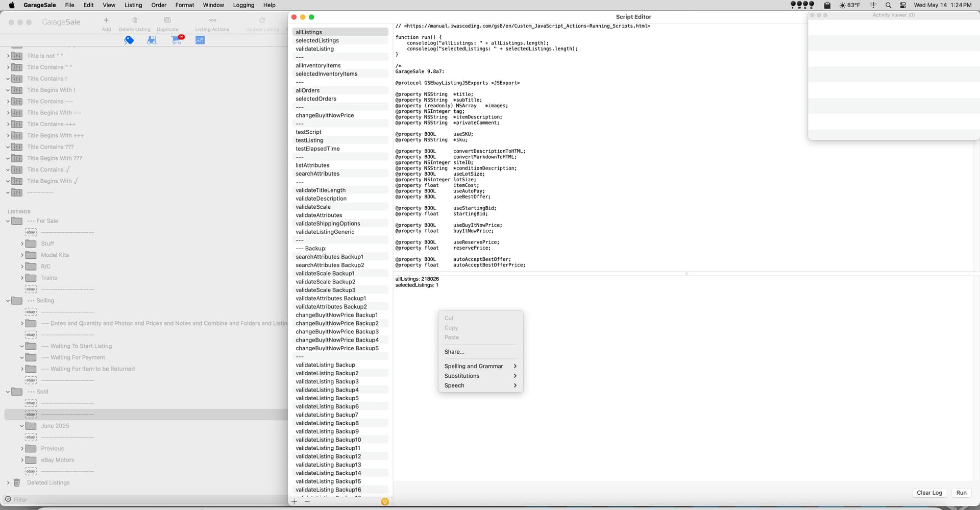Image resolution: width=980 pixels, height=510 pixels.
Task: Click the minus button to remove script
Action: point(307,502)
